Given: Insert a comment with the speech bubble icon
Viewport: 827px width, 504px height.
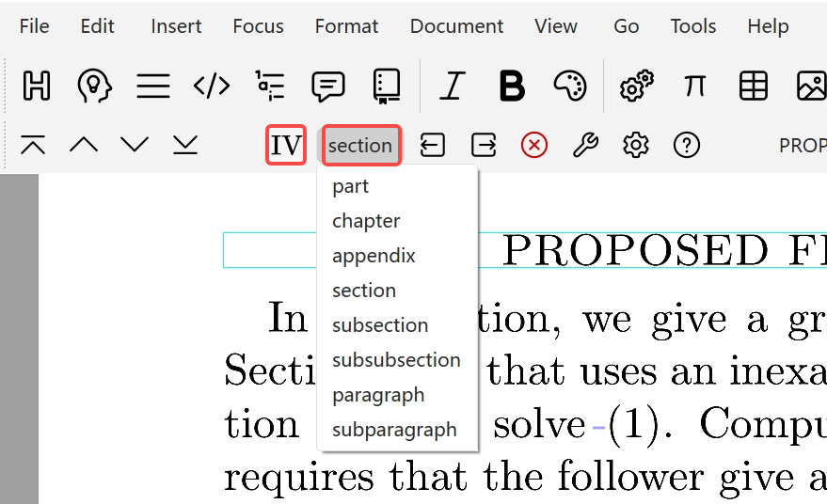Looking at the screenshot, I should pos(328,86).
